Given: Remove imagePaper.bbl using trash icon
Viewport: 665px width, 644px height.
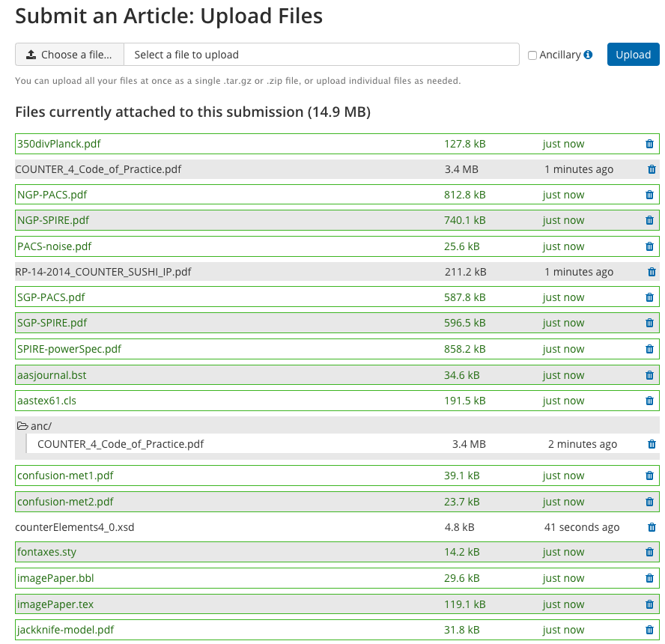Looking at the screenshot, I should tap(649, 578).
